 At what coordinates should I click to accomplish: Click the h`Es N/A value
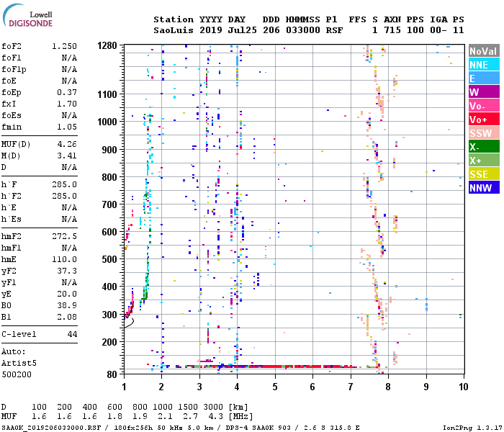click(69, 219)
